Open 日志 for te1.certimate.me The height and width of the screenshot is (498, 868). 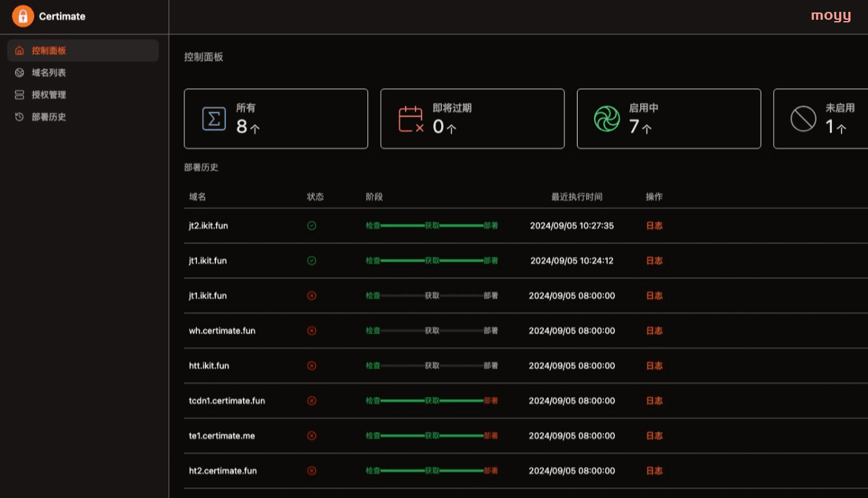654,435
